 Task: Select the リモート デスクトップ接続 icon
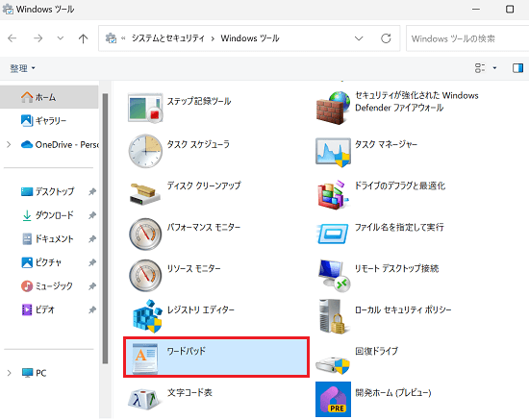pyautogui.click(x=334, y=276)
